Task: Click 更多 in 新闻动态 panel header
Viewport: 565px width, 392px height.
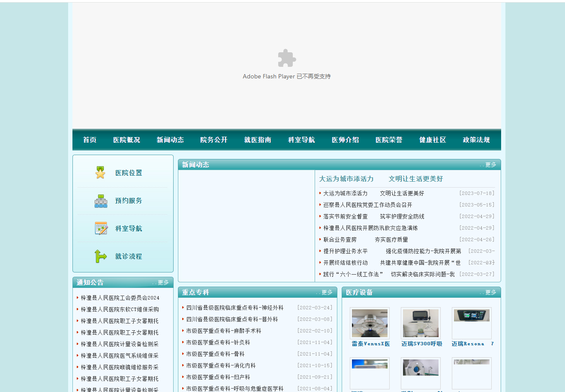Action: coord(490,165)
